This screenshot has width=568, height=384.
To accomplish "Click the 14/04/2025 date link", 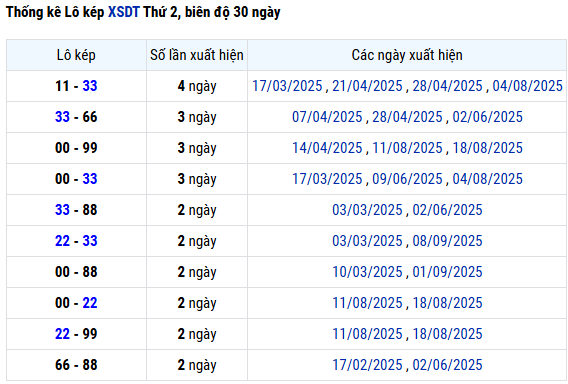I will [x=327, y=148].
